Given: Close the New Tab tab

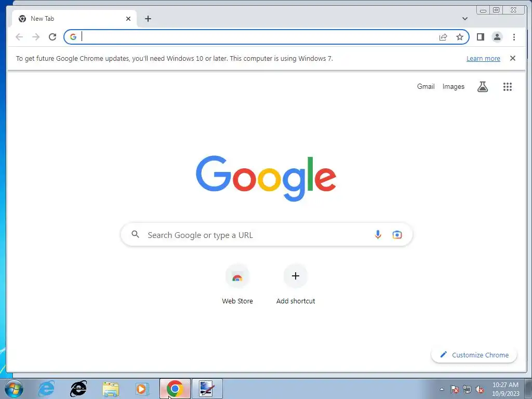Looking at the screenshot, I should pos(128,19).
